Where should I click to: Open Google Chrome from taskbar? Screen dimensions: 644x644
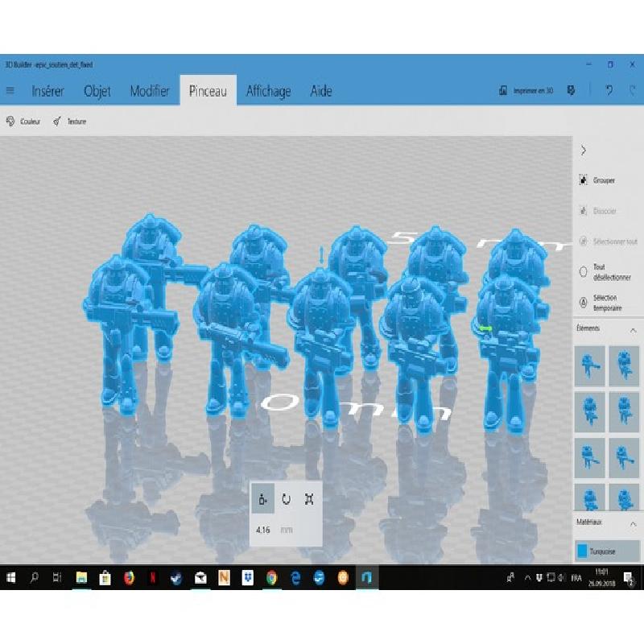[271, 578]
